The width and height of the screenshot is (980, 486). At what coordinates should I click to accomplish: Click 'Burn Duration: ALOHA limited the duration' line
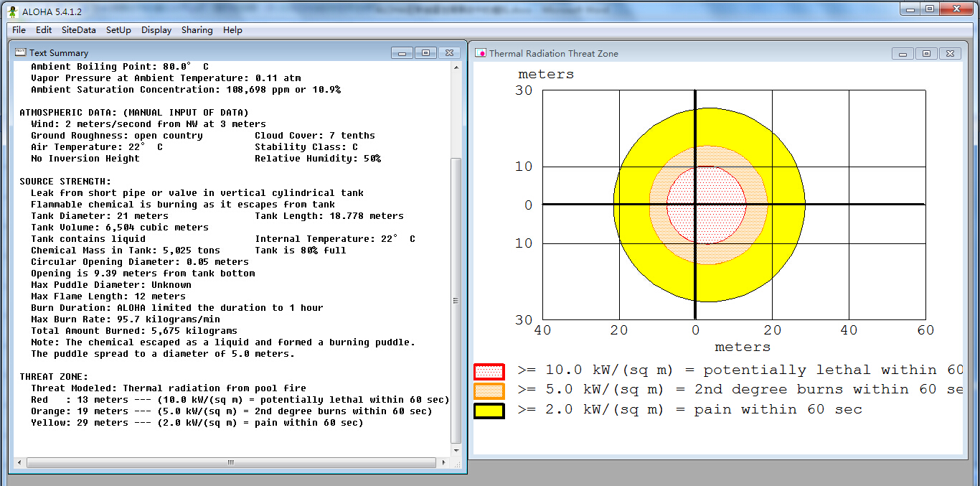point(177,308)
